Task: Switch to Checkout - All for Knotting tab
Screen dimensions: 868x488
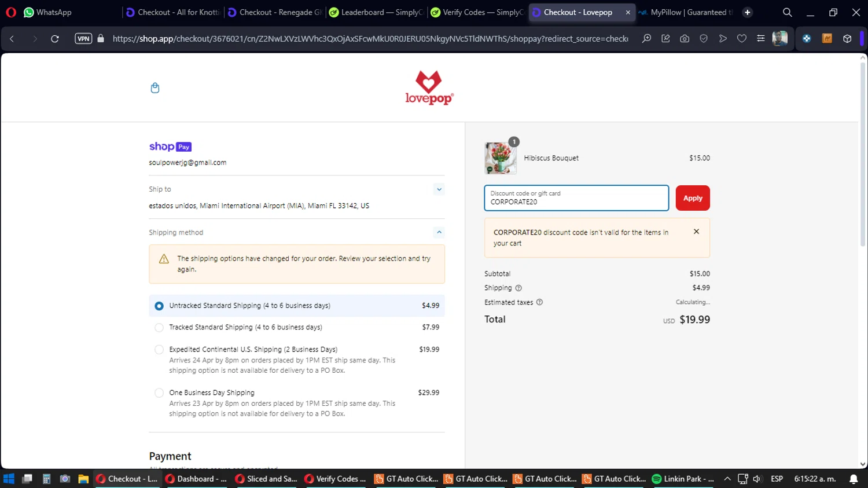Action: click(x=173, y=12)
